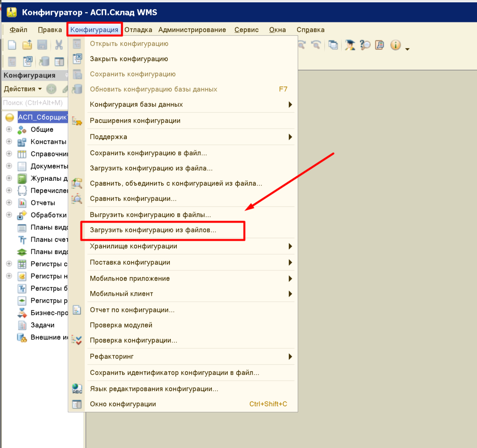Click the Save floppy disk toolbar icon

point(42,45)
